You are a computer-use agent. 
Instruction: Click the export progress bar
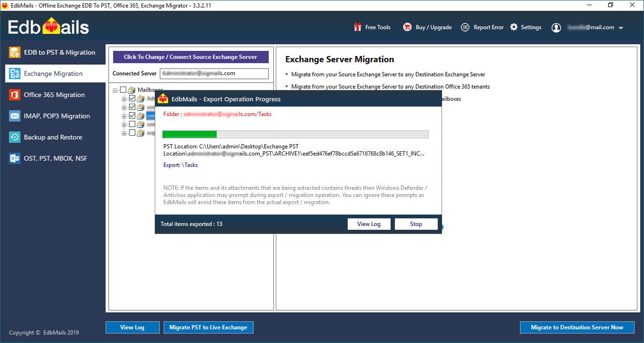click(x=295, y=134)
